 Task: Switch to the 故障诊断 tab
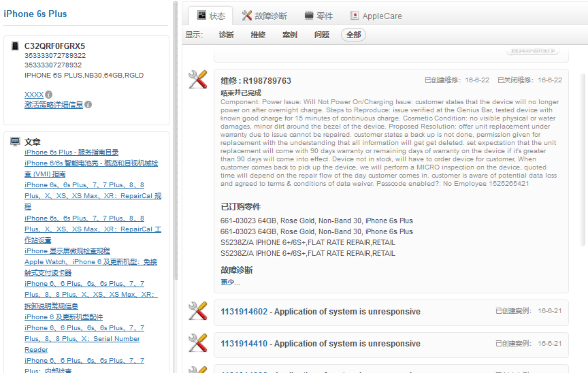[x=264, y=16]
